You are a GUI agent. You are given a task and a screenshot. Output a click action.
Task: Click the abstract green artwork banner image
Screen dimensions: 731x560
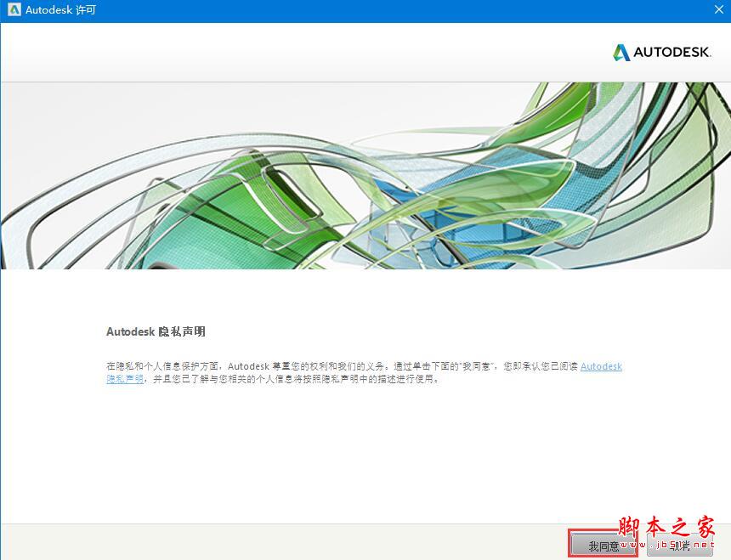coord(365,174)
